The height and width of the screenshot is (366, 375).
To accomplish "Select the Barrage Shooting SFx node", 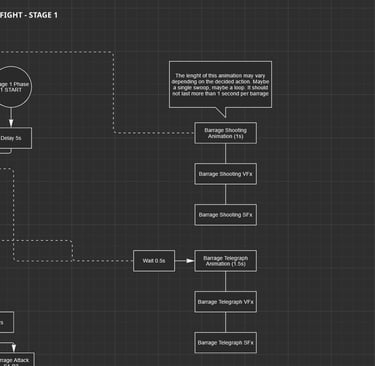I will click(x=225, y=215).
